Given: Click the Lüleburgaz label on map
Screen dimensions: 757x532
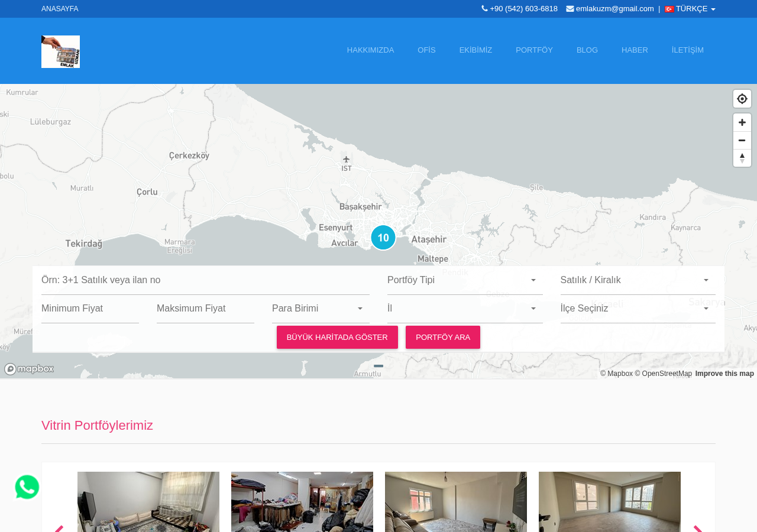Looking at the screenshot, I should click(x=50, y=122).
